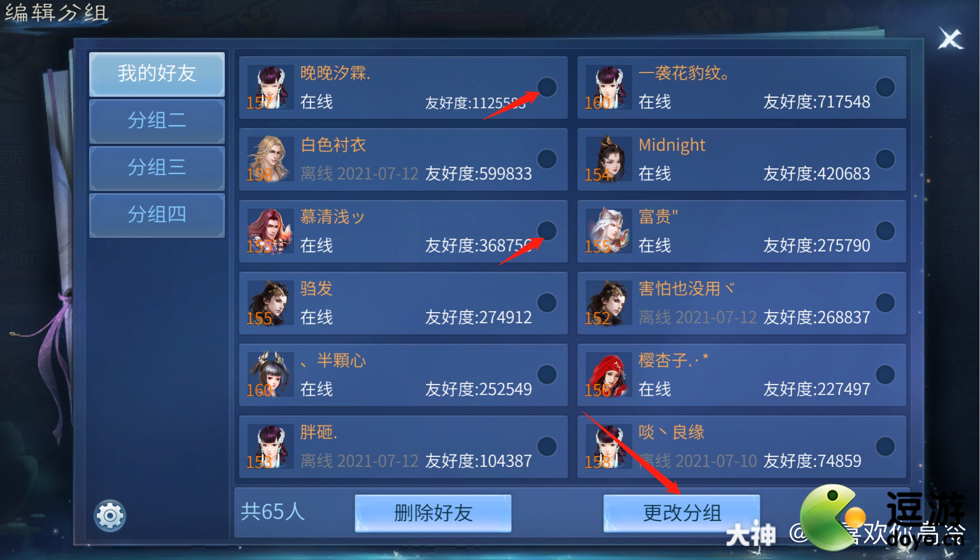Click 骆发 character avatar
The width and height of the screenshot is (980, 560).
click(270, 302)
